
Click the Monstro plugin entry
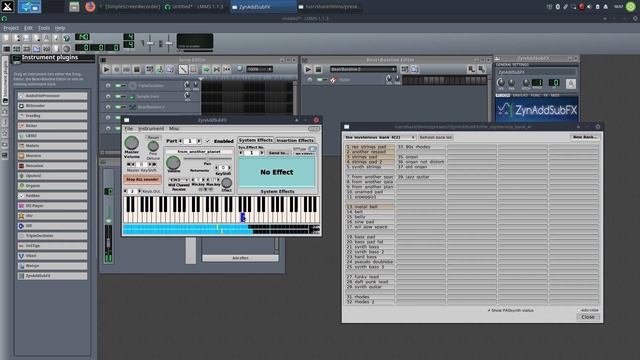pyautogui.click(x=52, y=156)
